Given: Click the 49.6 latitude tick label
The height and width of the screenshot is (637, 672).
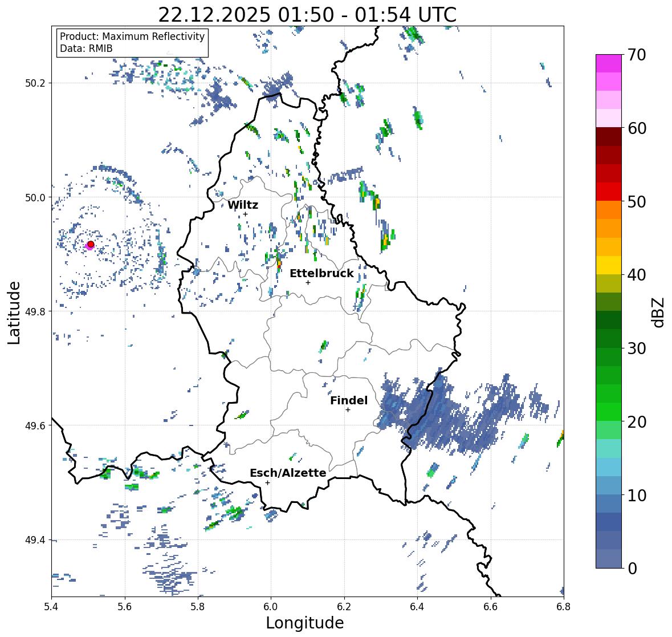Looking at the screenshot, I should [35, 425].
